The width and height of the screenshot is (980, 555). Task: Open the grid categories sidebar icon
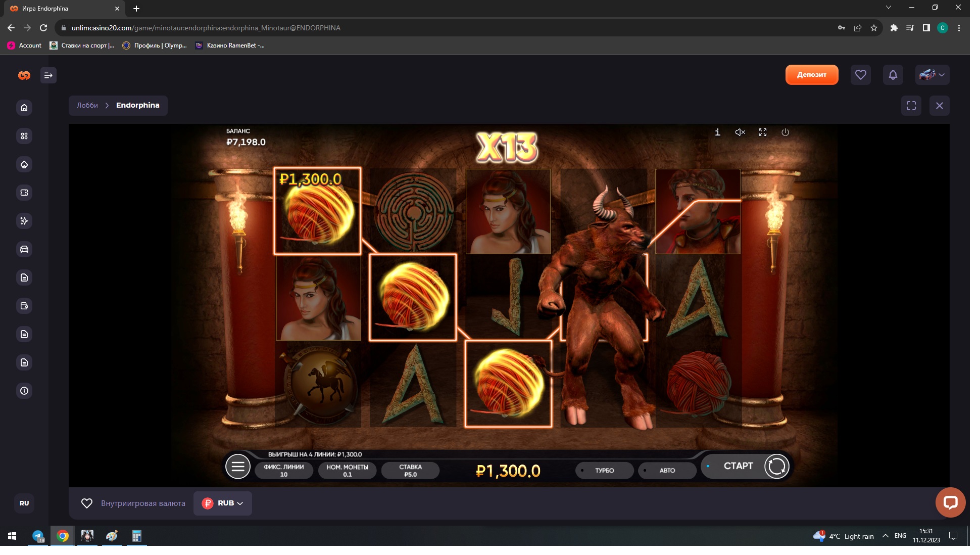(24, 136)
